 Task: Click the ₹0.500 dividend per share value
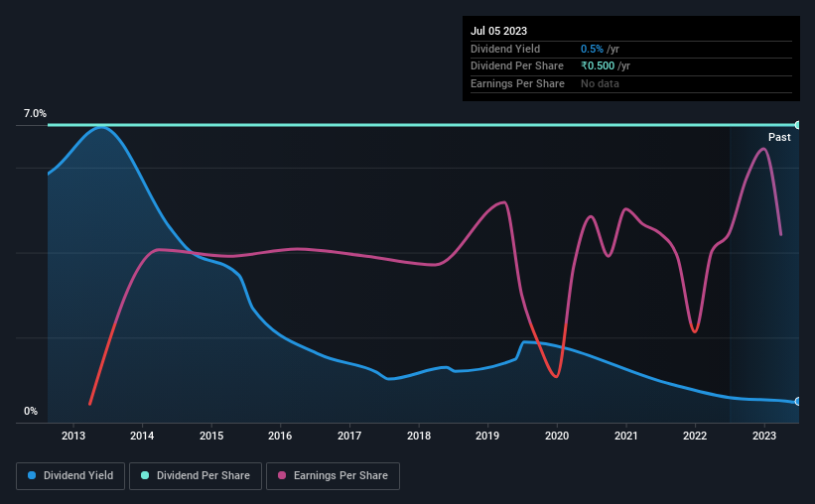(598, 66)
